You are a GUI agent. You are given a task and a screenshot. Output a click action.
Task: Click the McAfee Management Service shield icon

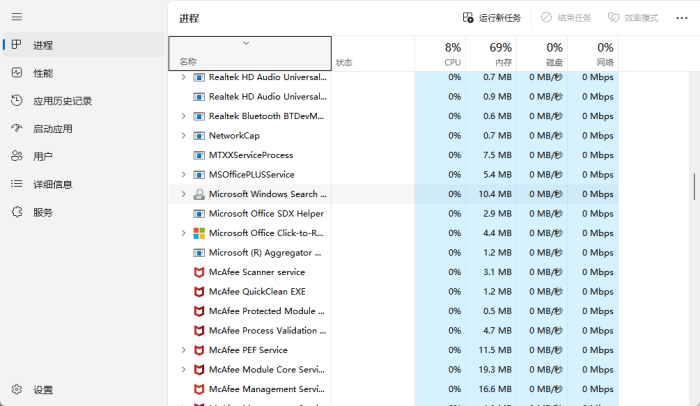pos(199,389)
